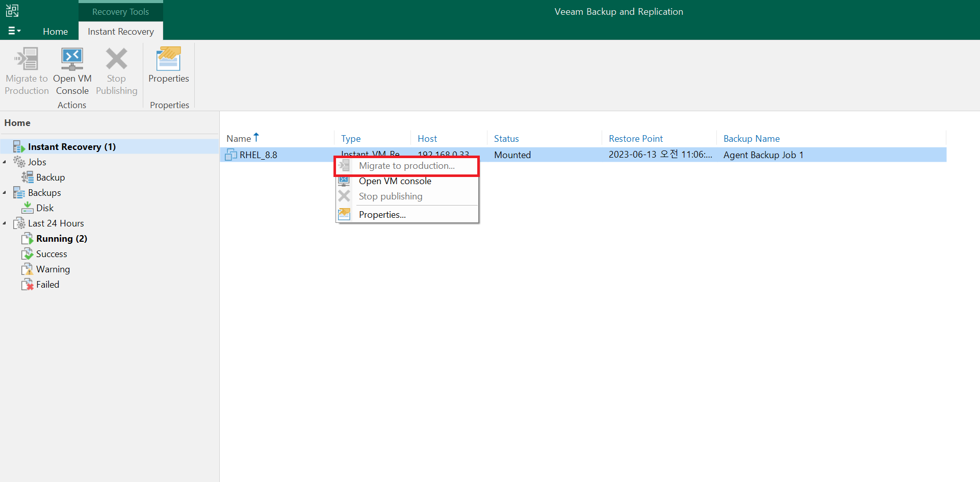Select the Instant Recovery tab
Screen dimensions: 980x482
121,32
